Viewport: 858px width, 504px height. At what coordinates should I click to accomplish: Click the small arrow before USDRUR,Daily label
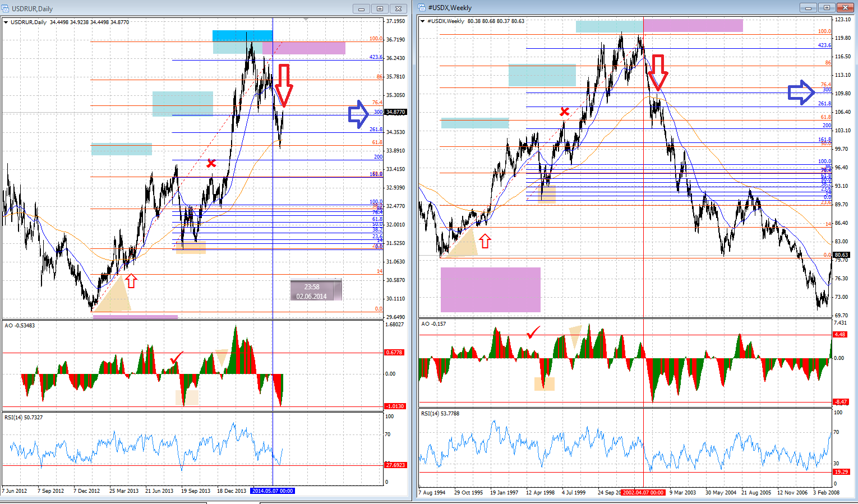[6, 22]
